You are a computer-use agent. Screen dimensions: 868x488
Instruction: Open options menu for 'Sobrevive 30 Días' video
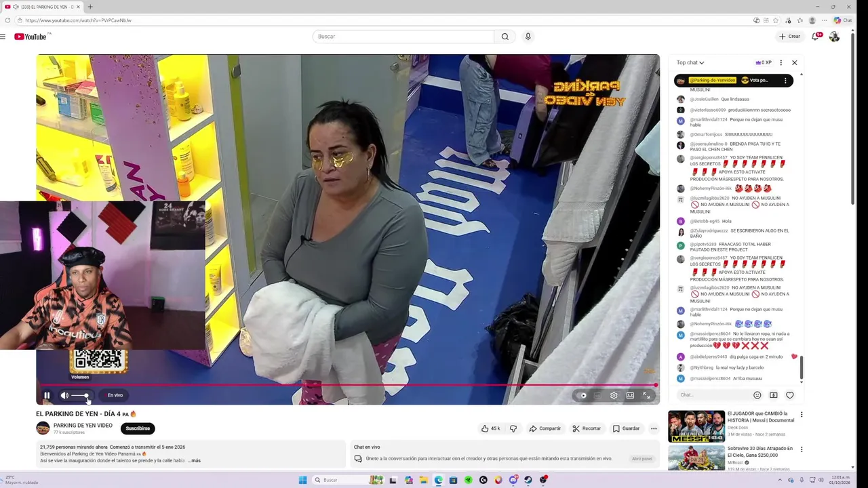[x=802, y=449]
